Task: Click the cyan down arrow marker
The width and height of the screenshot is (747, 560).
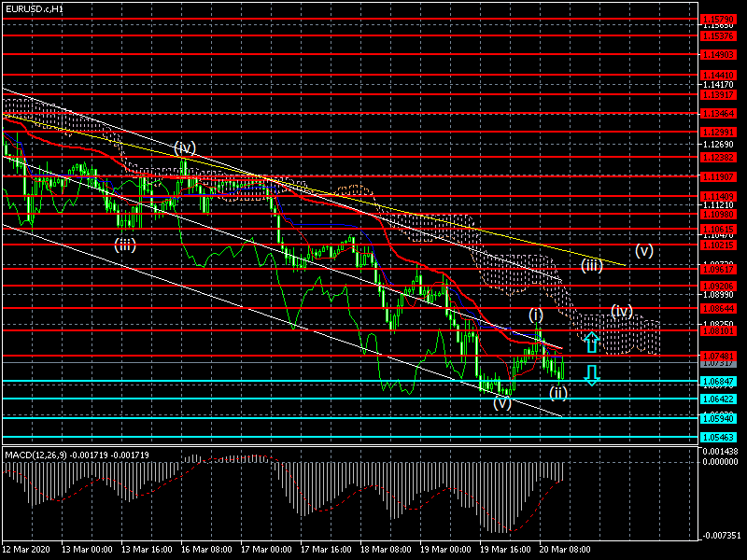Action: tap(591, 375)
